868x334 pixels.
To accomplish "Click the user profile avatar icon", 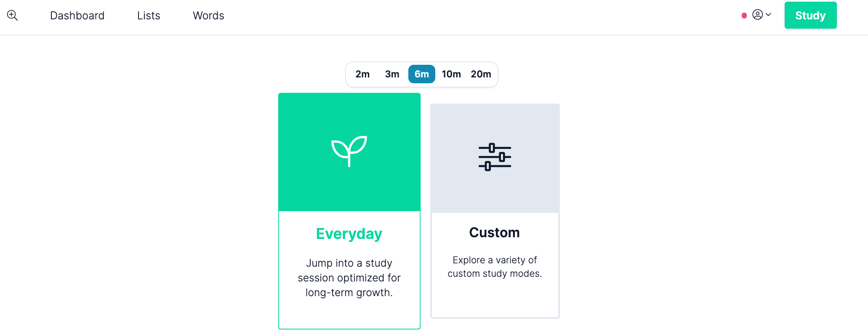I will pos(757,15).
